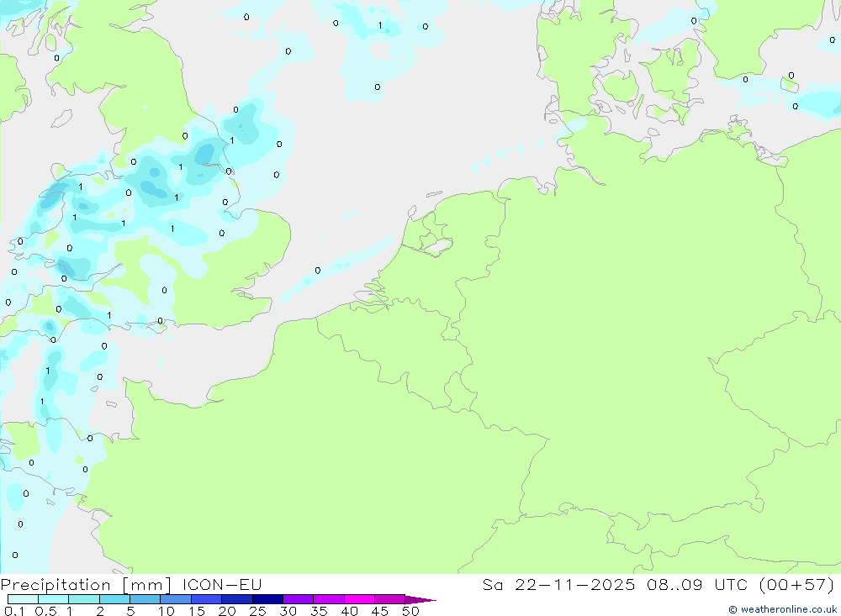Click the 35–40 mm purple legend swatch

coord(329,599)
